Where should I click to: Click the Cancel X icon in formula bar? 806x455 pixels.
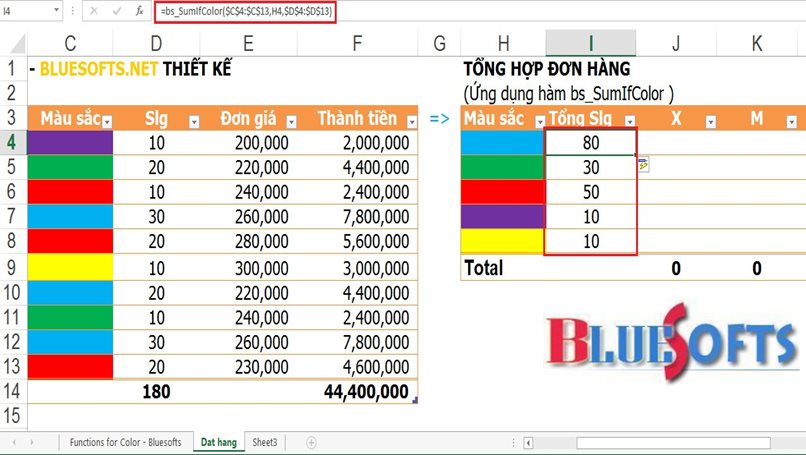(94, 11)
